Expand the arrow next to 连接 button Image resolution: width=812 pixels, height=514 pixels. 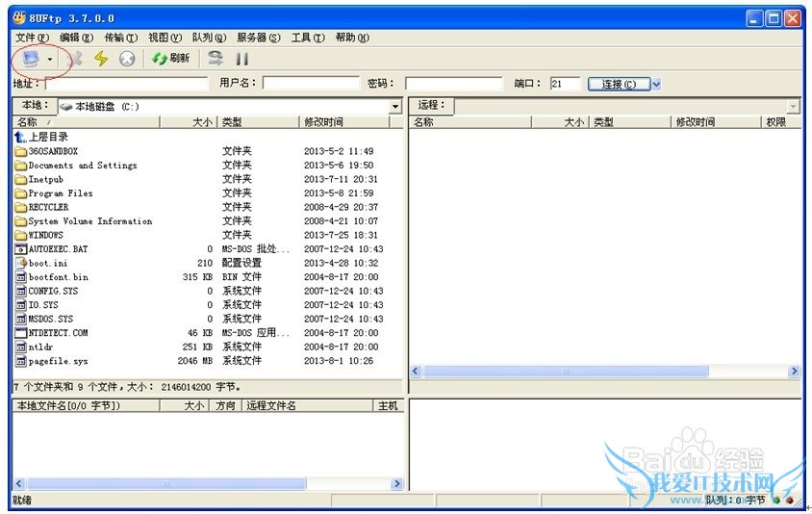pyautogui.click(x=656, y=84)
